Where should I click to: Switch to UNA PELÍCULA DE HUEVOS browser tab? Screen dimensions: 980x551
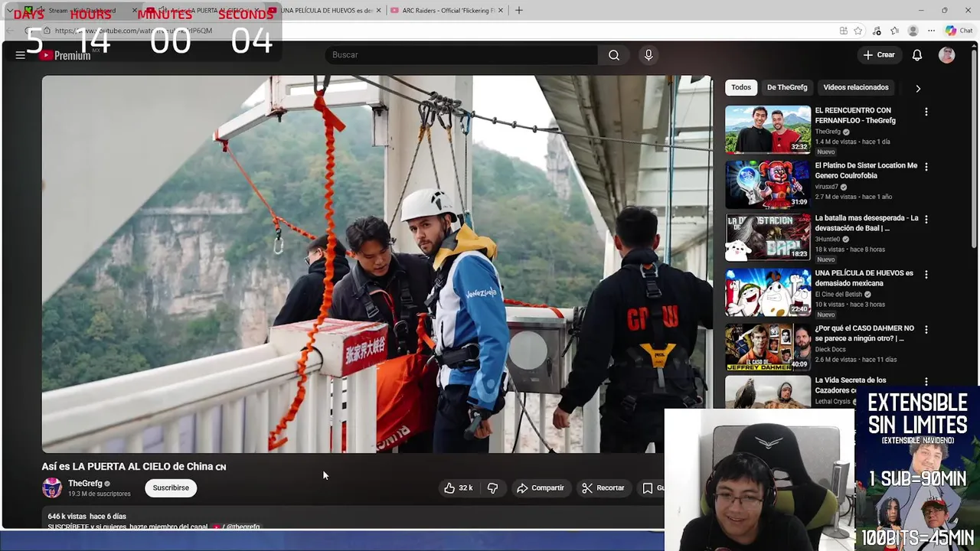pyautogui.click(x=325, y=11)
